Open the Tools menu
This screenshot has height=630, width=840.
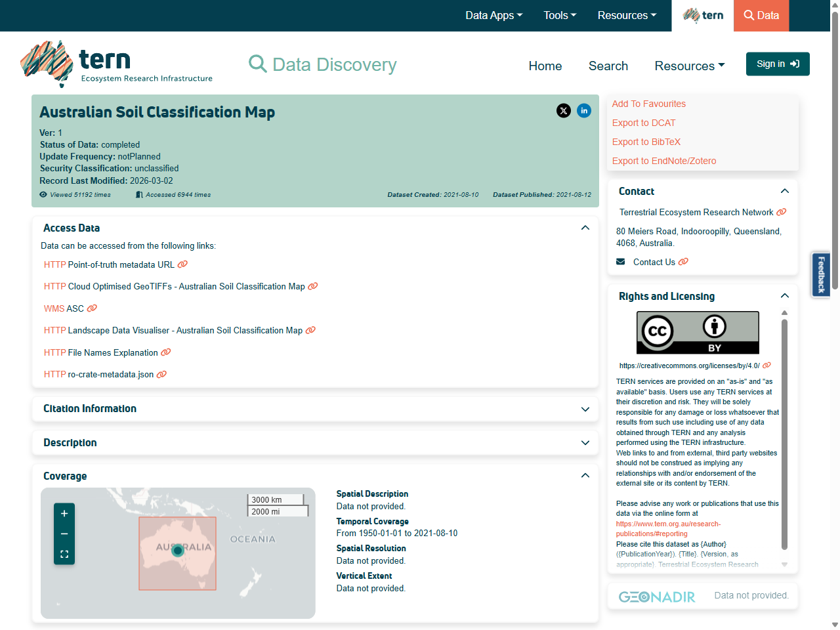click(x=559, y=15)
